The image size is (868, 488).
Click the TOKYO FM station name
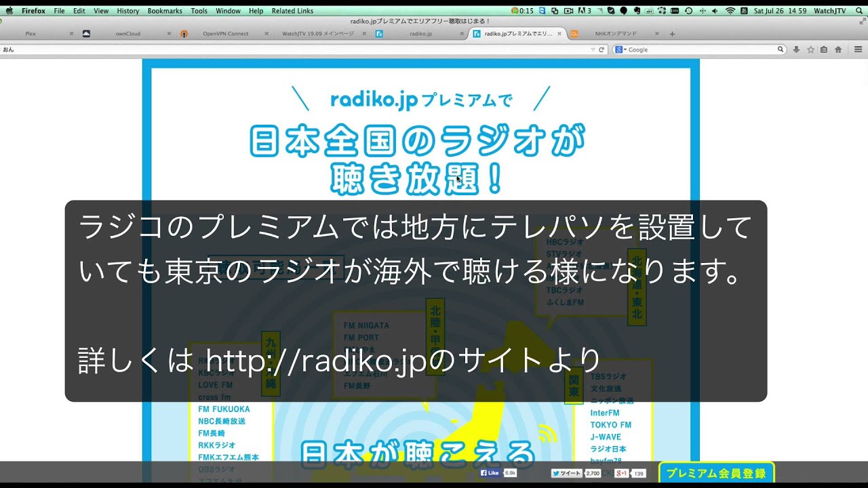pyautogui.click(x=610, y=425)
